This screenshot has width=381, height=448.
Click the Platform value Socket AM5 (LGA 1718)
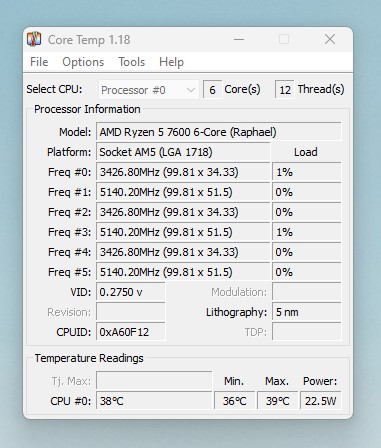pyautogui.click(x=183, y=152)
